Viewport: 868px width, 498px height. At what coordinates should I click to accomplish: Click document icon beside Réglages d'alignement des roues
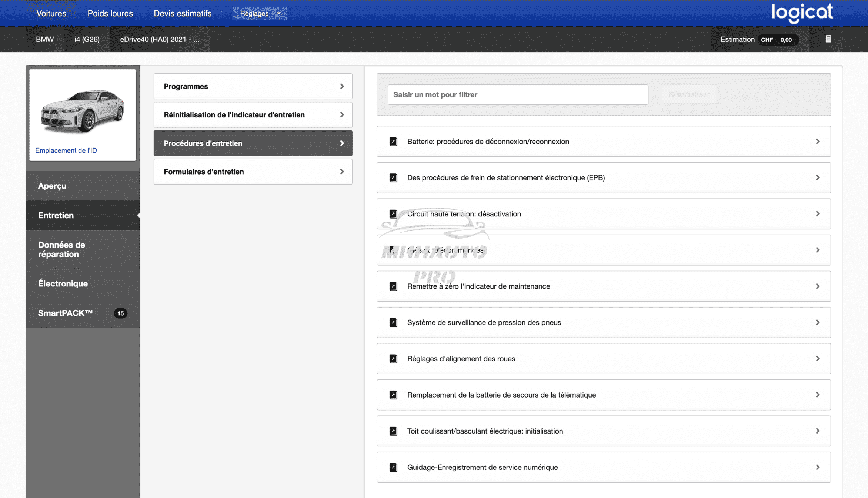393,359
